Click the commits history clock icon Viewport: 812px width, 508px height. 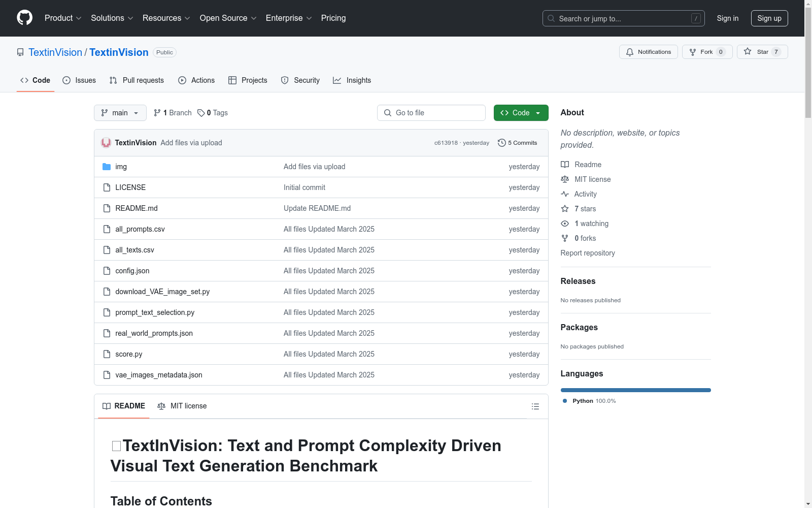pos(502,143)
